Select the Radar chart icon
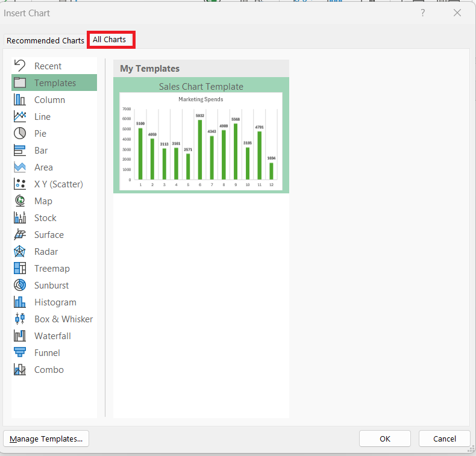This screenshot has width=476, height=456. pos(20,252)
